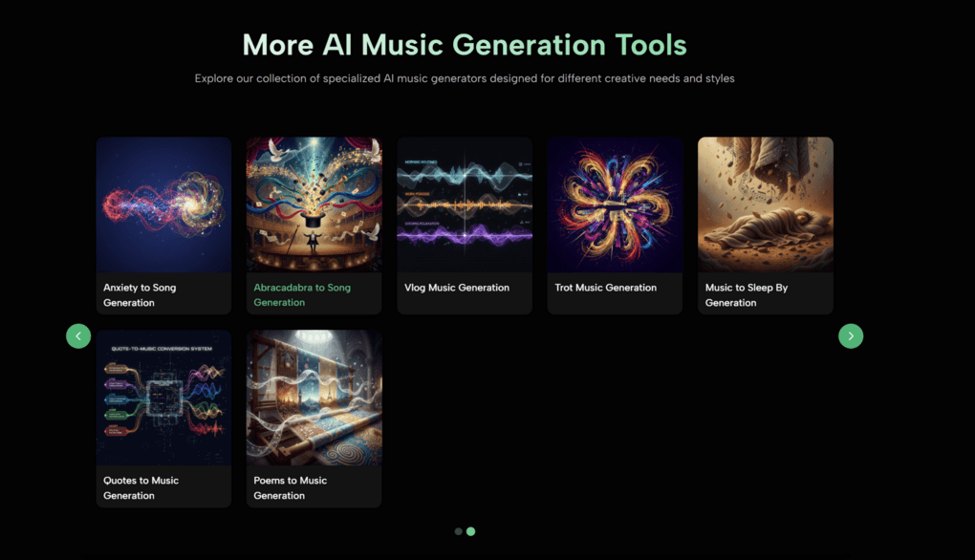Click the More AI Music Generation Tools heading
Screen dimensions: 975x560
pyautogui.click(x=465, y=44)
